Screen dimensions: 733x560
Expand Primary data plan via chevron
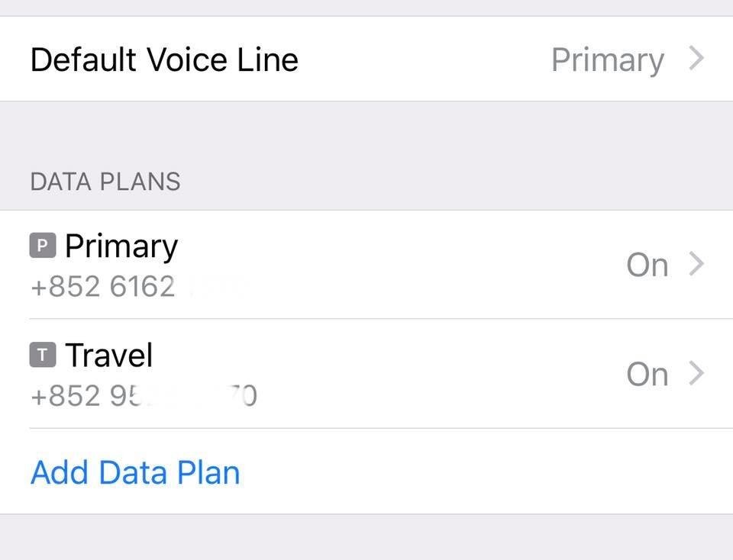696,264
